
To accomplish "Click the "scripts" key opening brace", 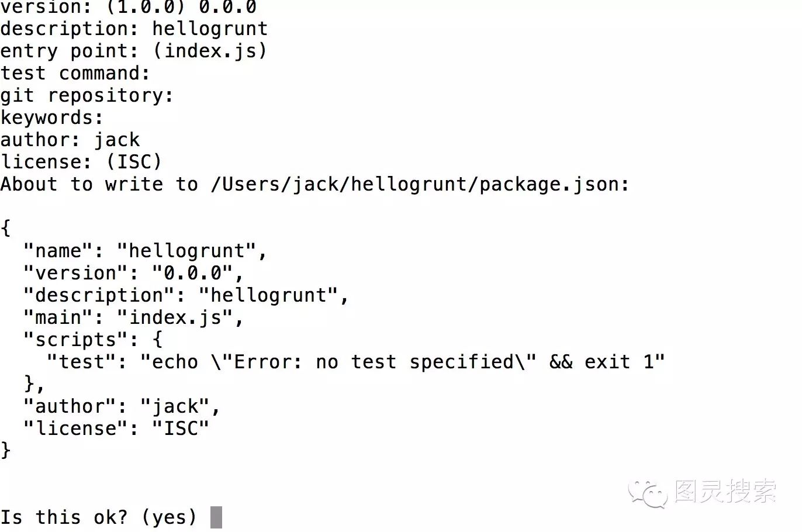I will point(157,340).
